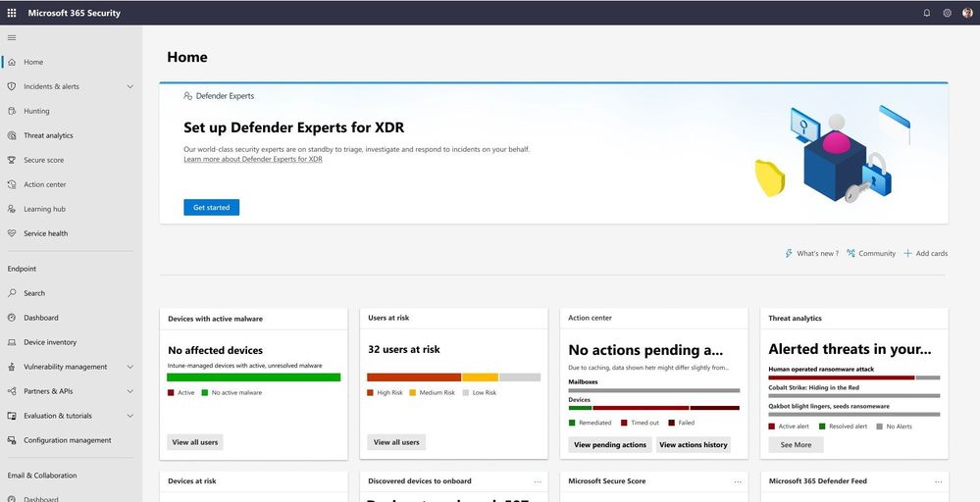Click View all users in Users at risk
The image size is (980, 502).
[396, 442]
